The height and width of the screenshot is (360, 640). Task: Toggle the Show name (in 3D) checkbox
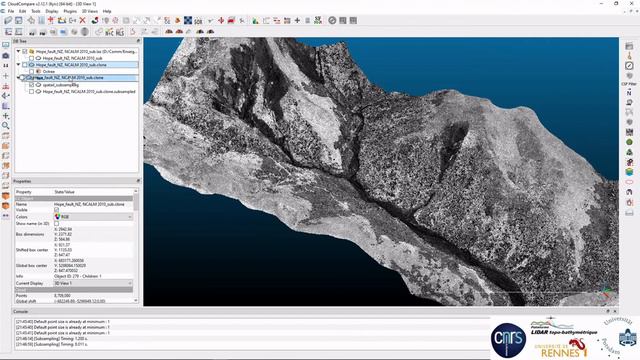click(x=56, y=224)
